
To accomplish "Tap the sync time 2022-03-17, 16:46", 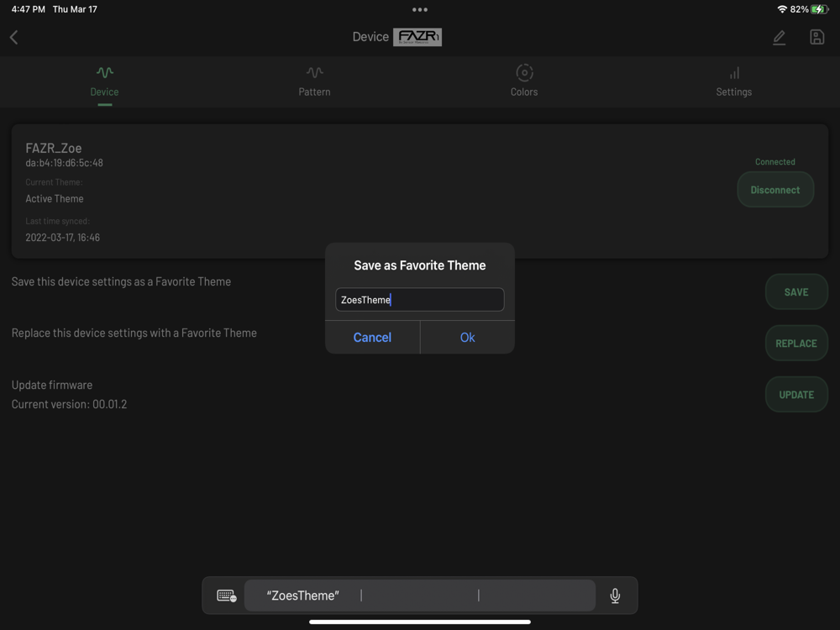I will (63, 238).
